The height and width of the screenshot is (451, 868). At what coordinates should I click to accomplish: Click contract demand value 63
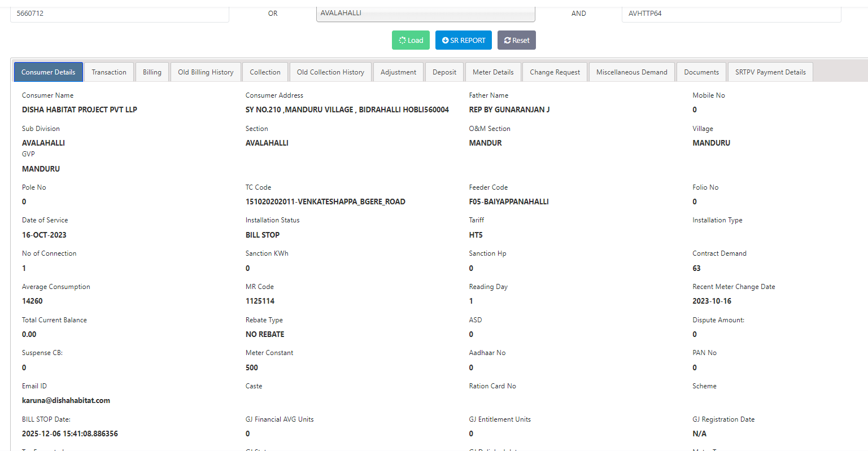(696, 268)
